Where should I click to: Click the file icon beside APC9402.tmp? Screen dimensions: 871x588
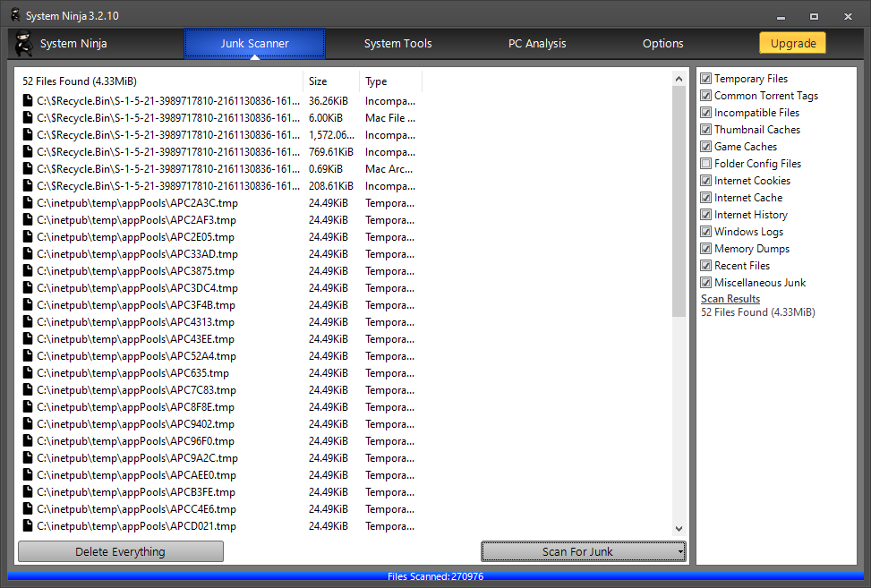[27, 423]
